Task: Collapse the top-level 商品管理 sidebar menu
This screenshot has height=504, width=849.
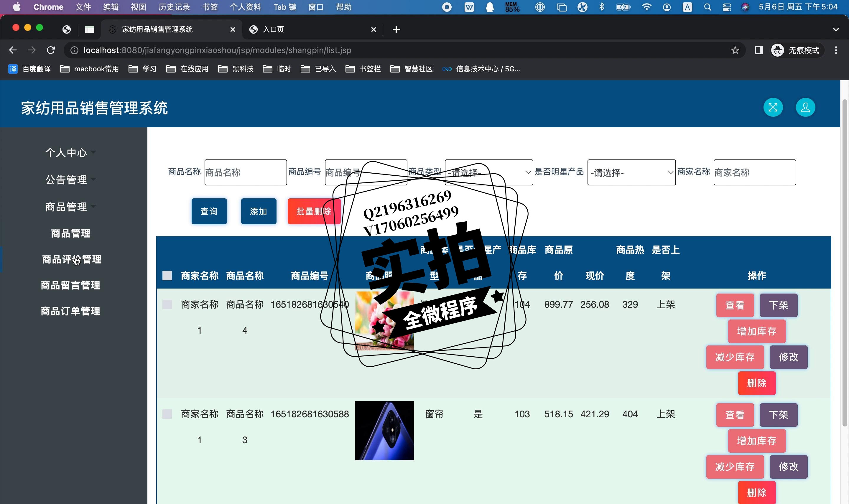Action: tap(70, 207)
